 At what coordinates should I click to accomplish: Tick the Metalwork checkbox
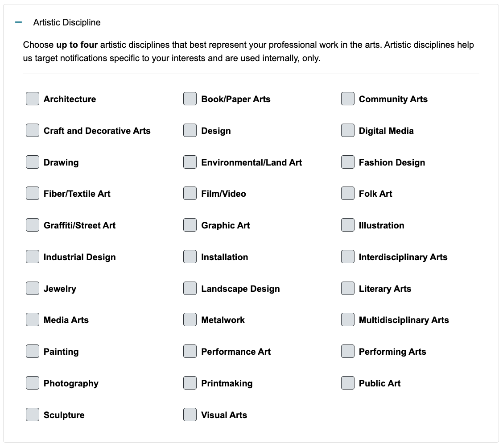pos(190,319)
